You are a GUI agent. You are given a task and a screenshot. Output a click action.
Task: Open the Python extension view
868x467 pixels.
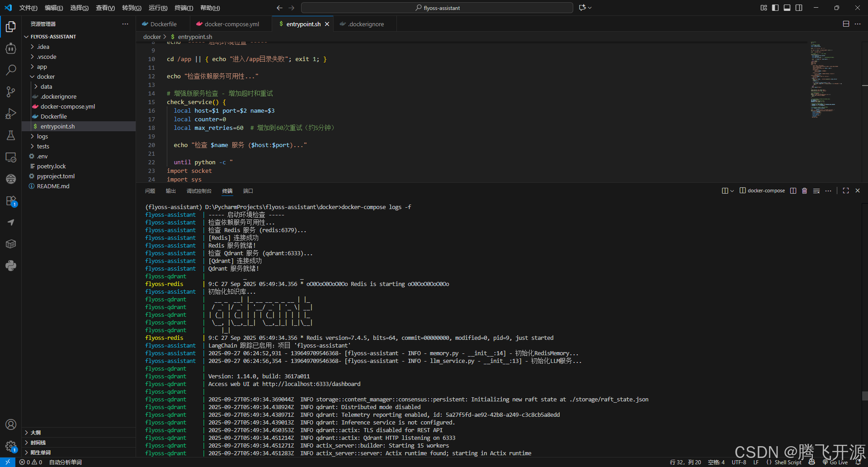pyautogui.click(x=11, y=266)
